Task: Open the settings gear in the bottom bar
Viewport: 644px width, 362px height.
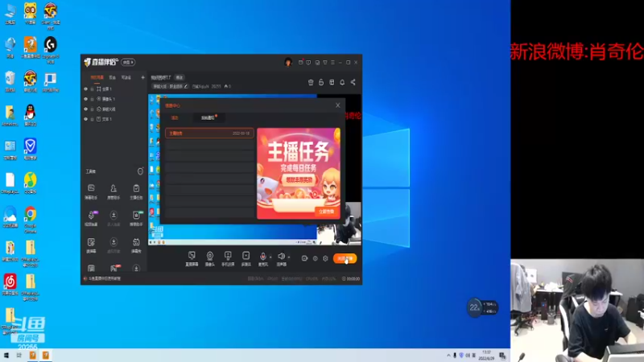Action: click(x=326, y=258)
